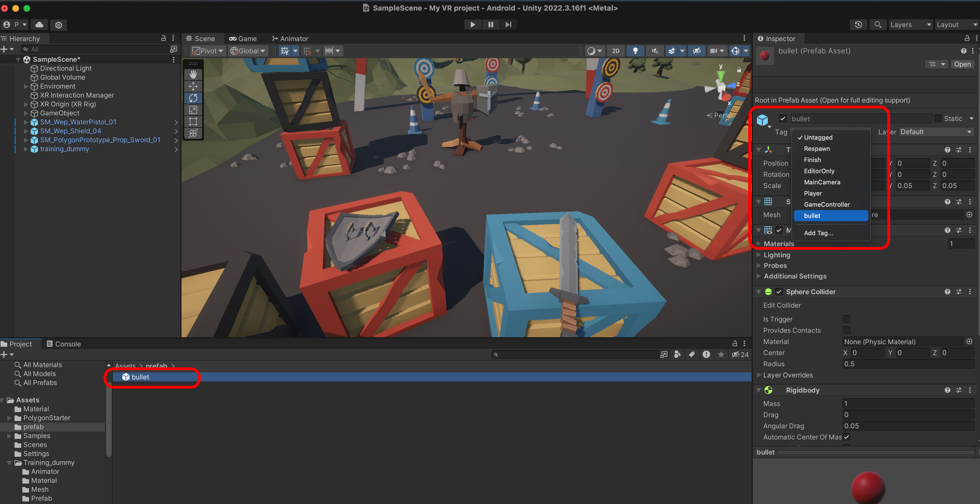The image size is (980, 504).
Task: Toggle scene lighting bulb icon
Action: tap(635, 51)
